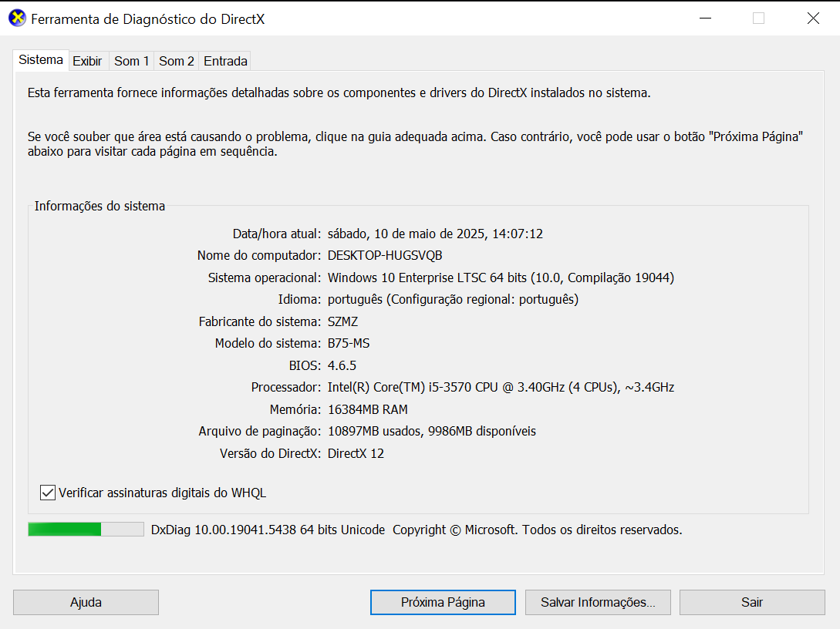Click the Copyright Microsoft text

[538, 530]
